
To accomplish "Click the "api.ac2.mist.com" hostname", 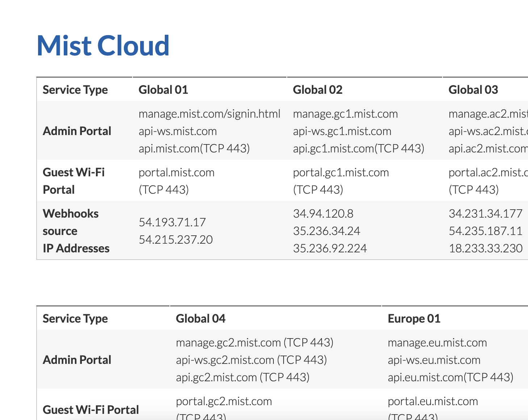I will 488,148.
